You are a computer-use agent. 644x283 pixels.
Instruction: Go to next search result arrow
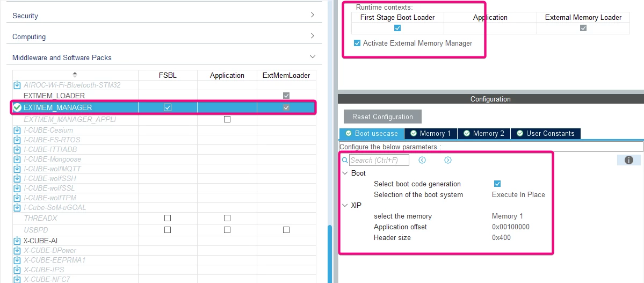point(448,160)
